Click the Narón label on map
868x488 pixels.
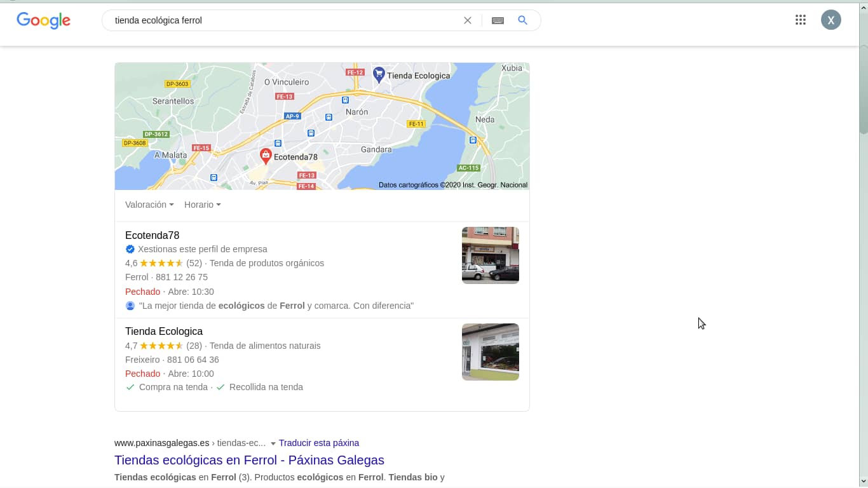pyautogui.click(x=356, y=112)
